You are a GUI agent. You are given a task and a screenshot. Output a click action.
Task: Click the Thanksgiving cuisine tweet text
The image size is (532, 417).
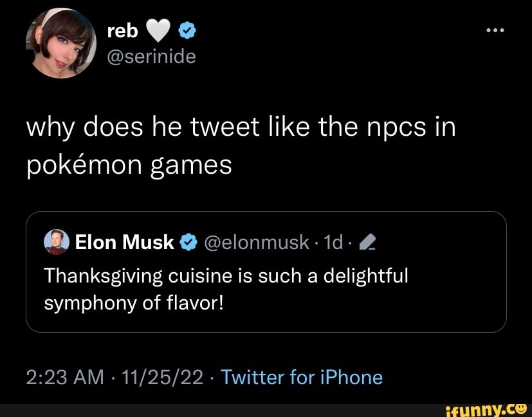pyautogui.click(x=226, y=290)
